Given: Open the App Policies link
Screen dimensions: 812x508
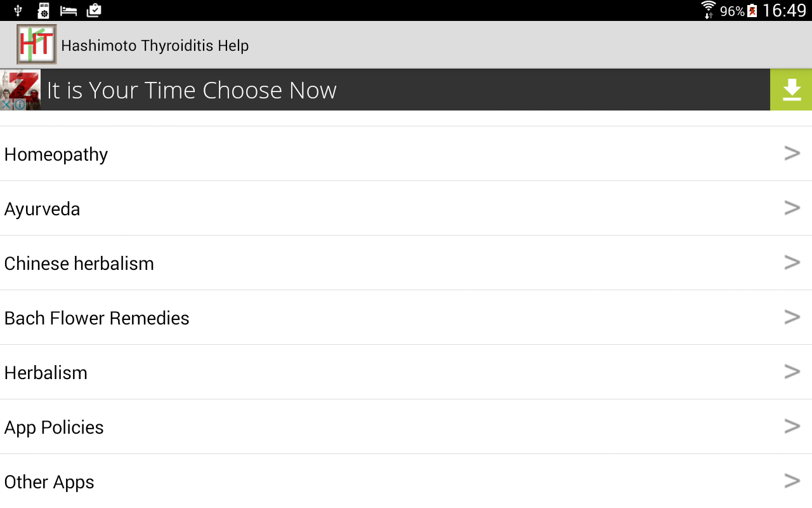Looking at the screenshot, I should [54, 427].
